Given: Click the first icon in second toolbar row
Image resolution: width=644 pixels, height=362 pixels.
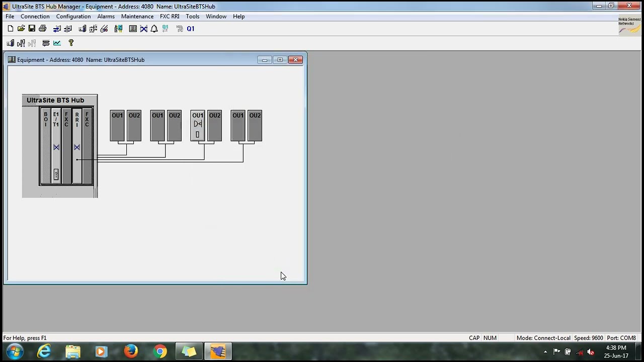Looking at the screenshot, I should click(x=11, y=43).
